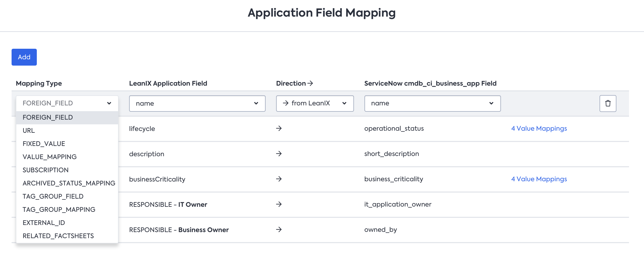
Task: Open 4 Value Mappings for business_criticality
Action: pos(539,179)
